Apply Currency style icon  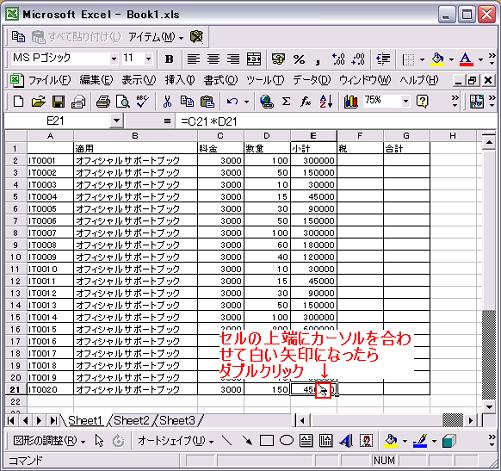[278, 59]
